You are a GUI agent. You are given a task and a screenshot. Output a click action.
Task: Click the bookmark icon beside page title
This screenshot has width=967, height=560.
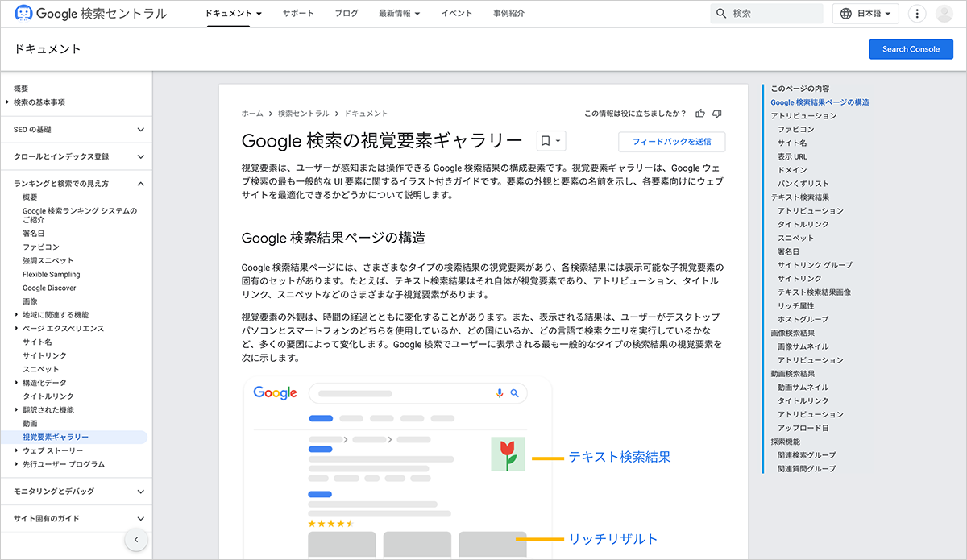click(x=546, y=141)
